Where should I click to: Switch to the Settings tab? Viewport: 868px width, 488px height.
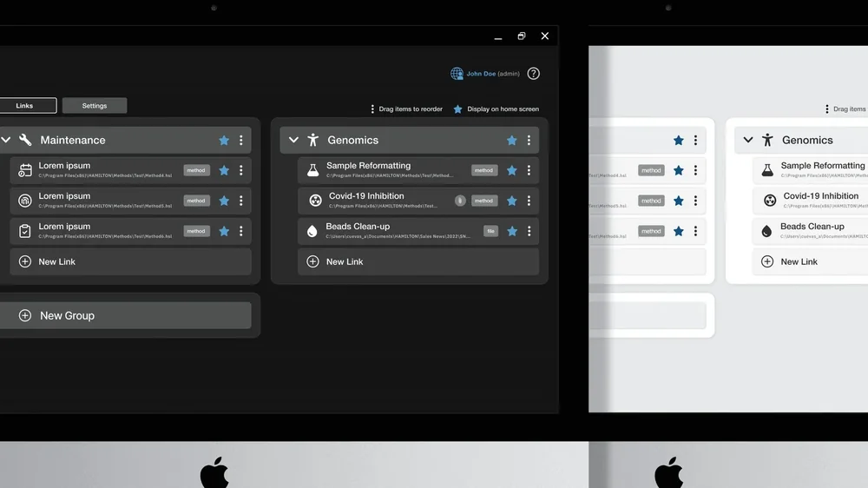point(95,105)
